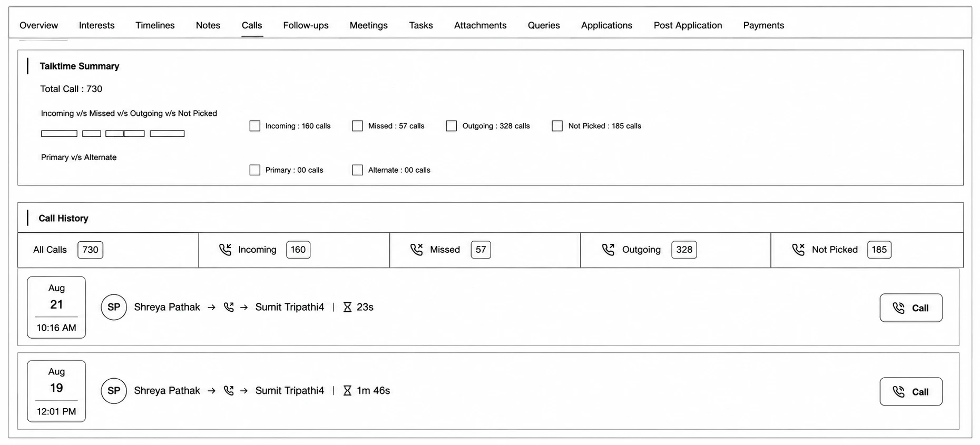Select the Tasks tab
Screen dimensions: 980x445
(421, 25)
